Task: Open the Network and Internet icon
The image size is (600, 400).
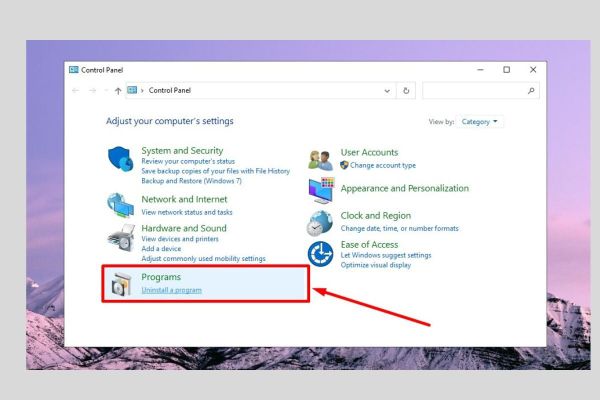Action: [121, 205]
